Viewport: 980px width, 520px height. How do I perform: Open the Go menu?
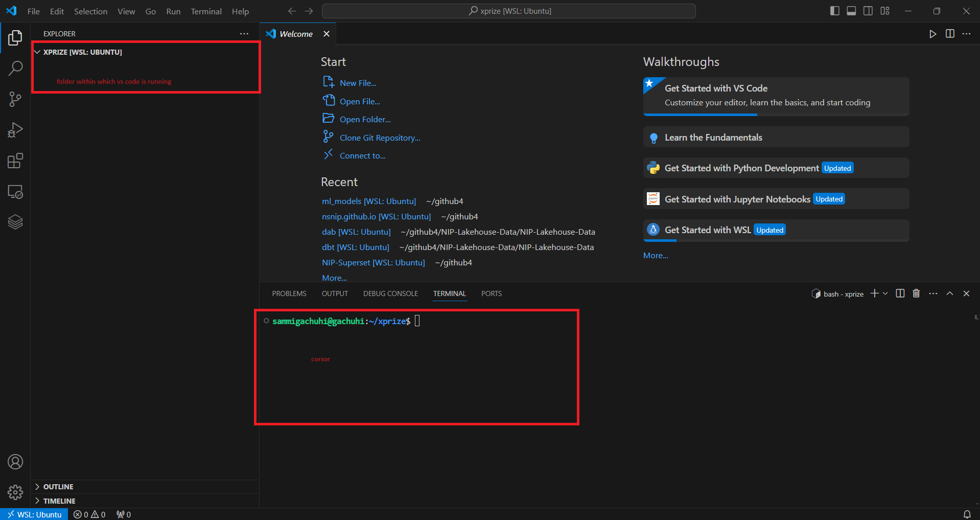(x=151, y=11)
